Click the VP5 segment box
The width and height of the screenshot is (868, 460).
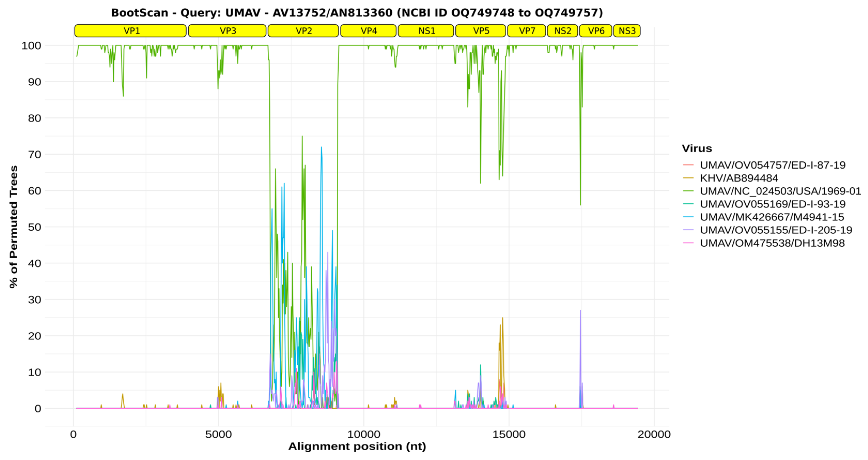point(481,31)
